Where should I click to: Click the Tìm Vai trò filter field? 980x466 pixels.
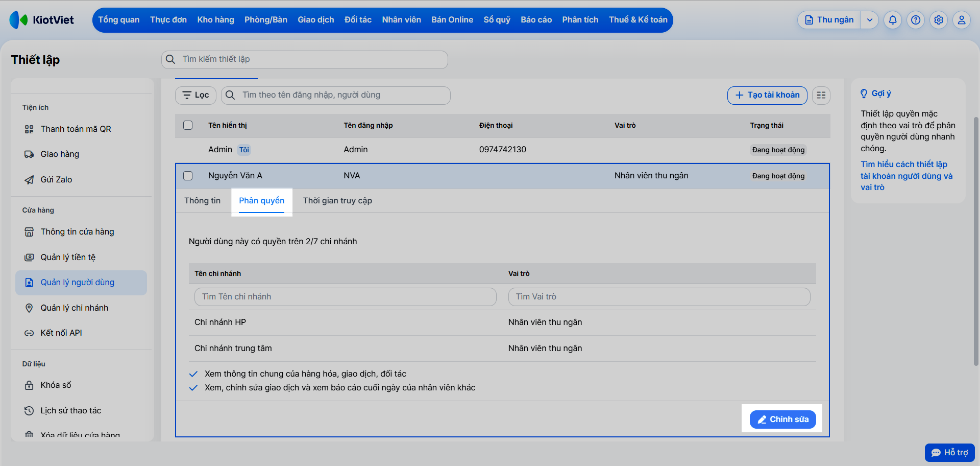(x=659, y=297)
